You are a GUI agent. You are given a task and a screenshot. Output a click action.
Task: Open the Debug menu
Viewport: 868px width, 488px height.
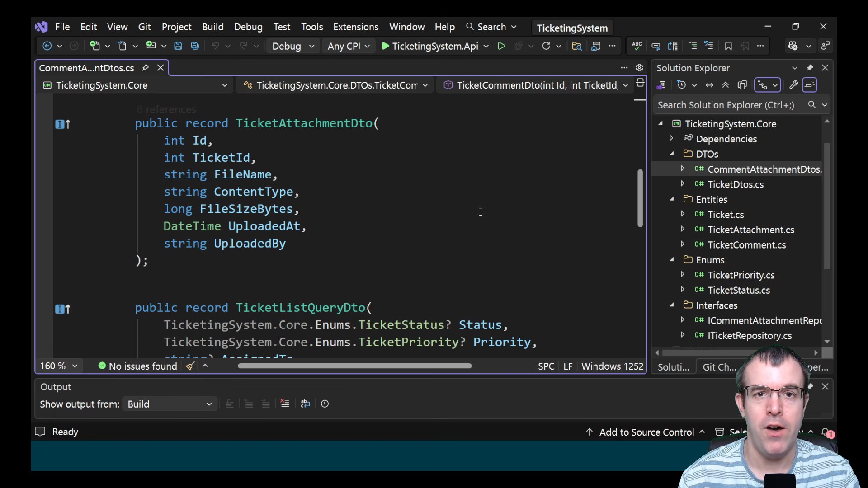pos(248,27)
